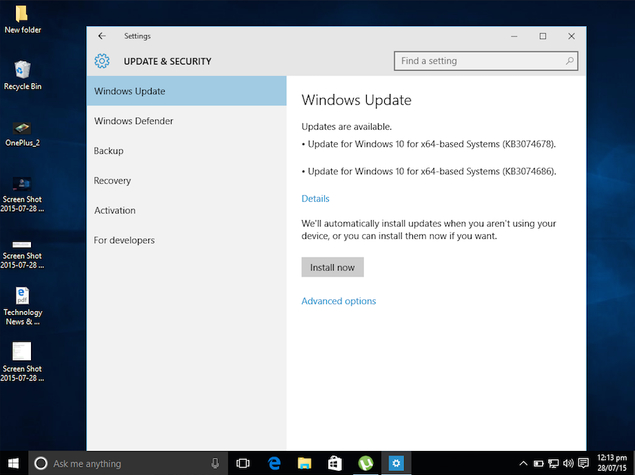The image size is (635, 475).
Task: Click the Windows Update heading
Action: [x=356, y=100]
